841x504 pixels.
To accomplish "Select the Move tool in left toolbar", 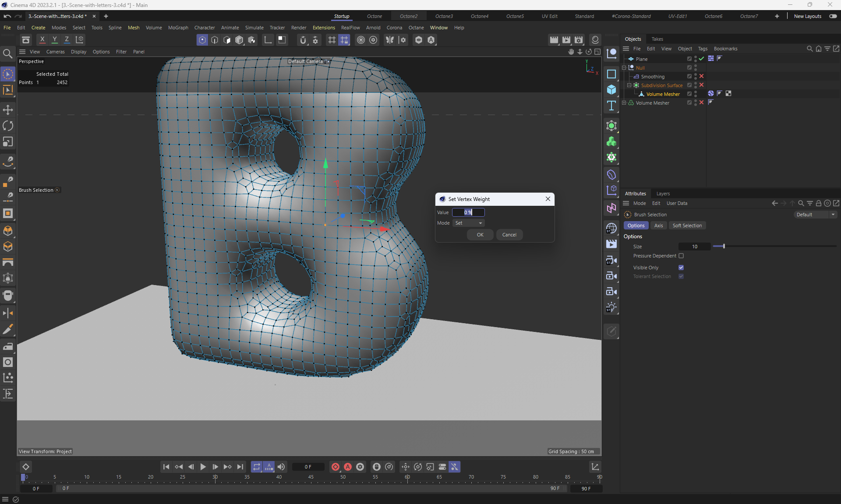I will [x=8, y=110].
